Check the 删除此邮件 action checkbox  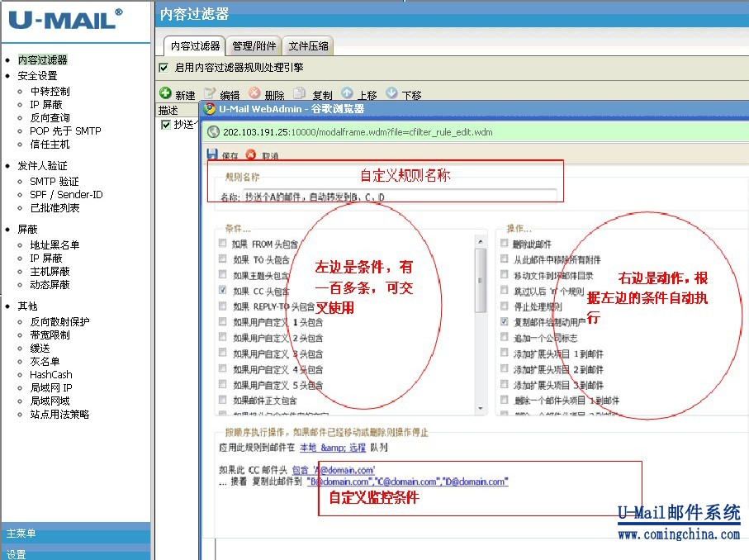pos(505,243)
